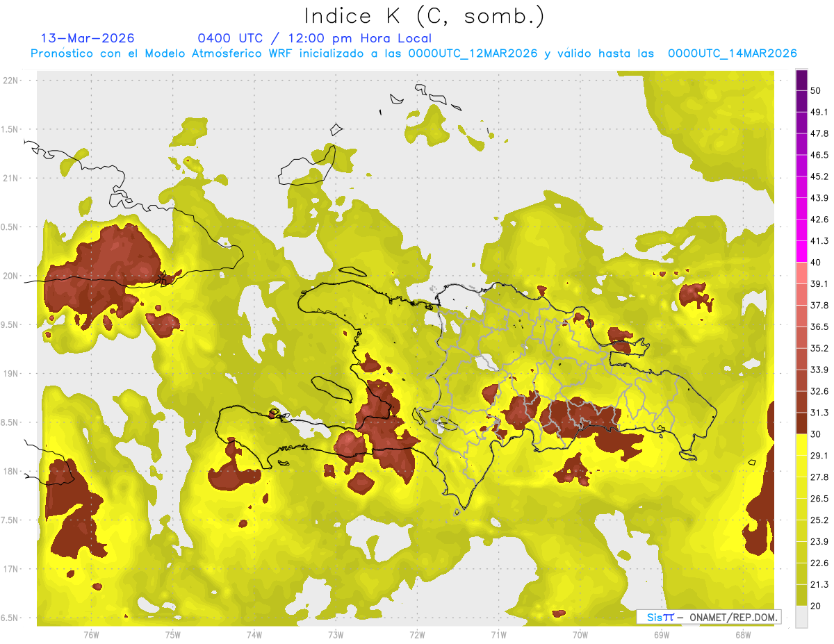Click the latitude label '17N'

[x=10, y=570]
